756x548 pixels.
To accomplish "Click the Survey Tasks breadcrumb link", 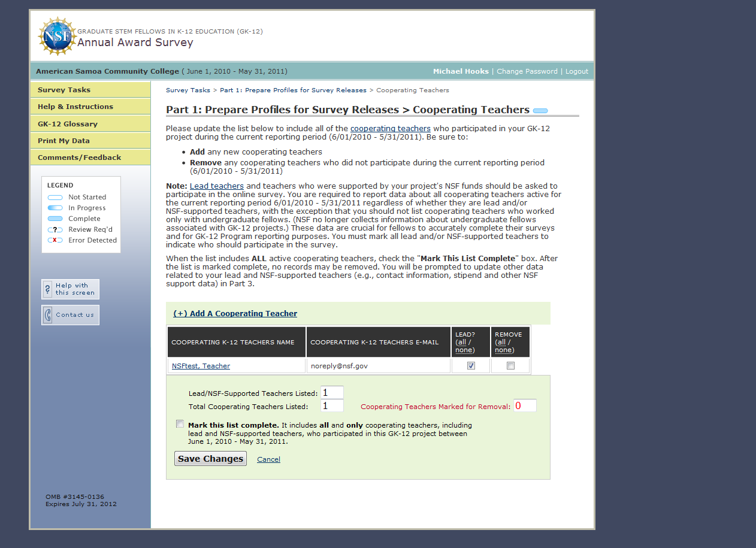I will (188, 90).
